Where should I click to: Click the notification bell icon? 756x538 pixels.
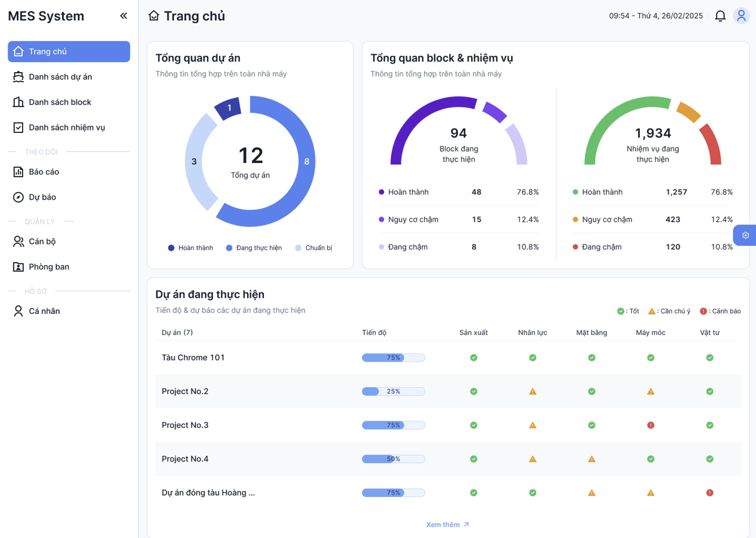pos(720,16)
